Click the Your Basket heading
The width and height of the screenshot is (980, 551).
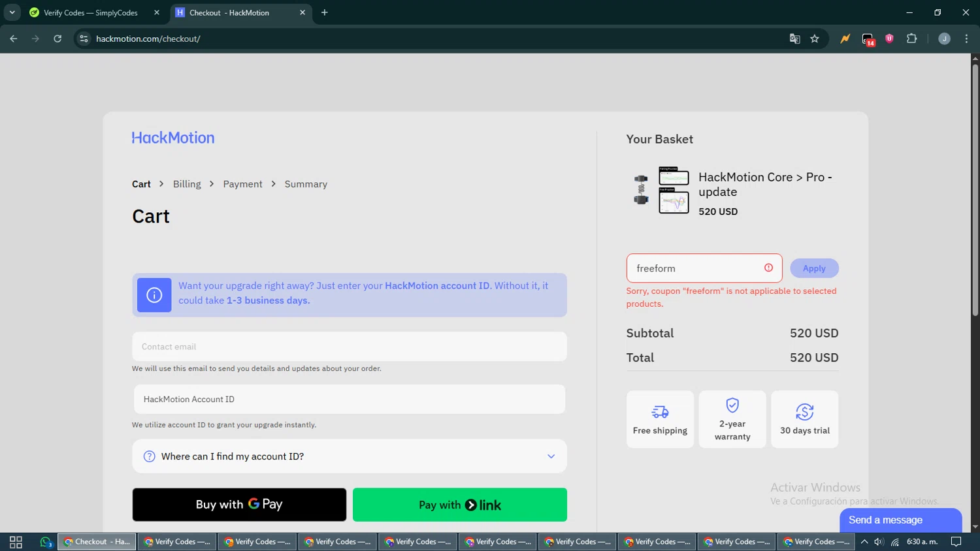659,139
